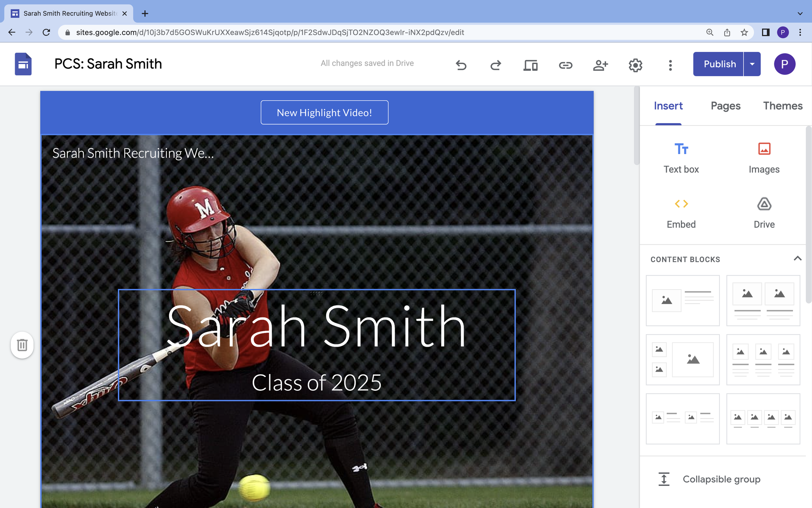Click the redo arrow icon
This screenshot has width=812, height=508.
pyautogui.click(x=496, y=64)
